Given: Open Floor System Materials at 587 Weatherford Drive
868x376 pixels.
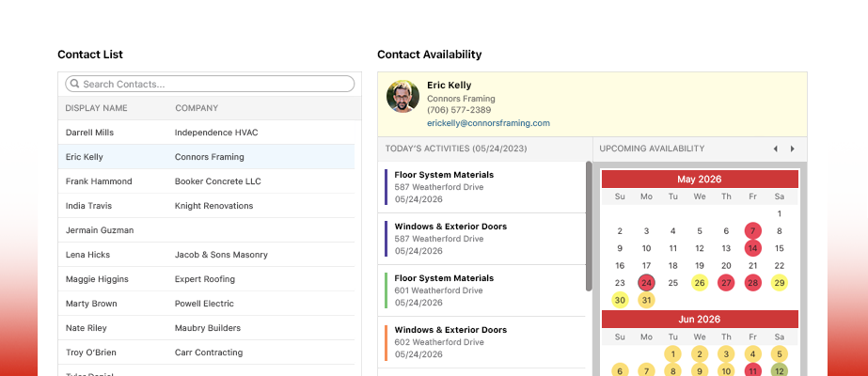Looking at the screenshot, I should [x=481, y=187].
